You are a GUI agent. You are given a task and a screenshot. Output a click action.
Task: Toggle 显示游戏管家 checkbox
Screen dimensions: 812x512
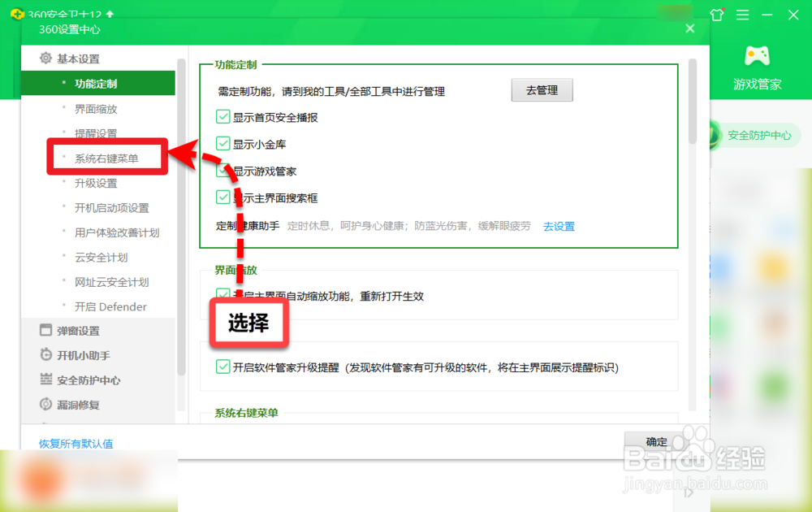[x=222, y=171]
